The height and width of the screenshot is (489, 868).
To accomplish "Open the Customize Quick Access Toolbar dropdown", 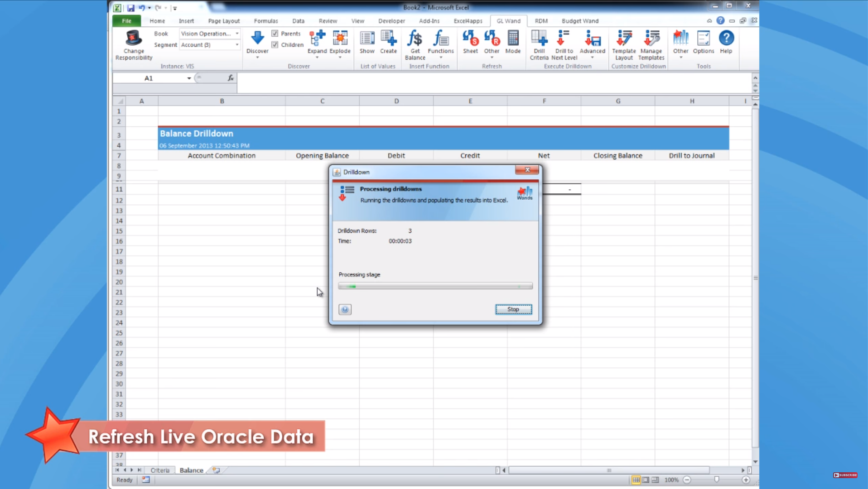I will click(175, 8).
